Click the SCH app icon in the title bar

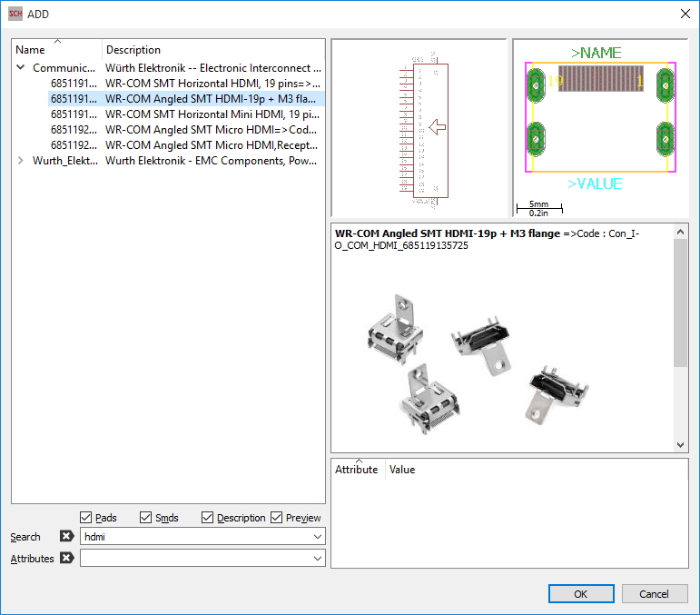[x=15, y=14]
